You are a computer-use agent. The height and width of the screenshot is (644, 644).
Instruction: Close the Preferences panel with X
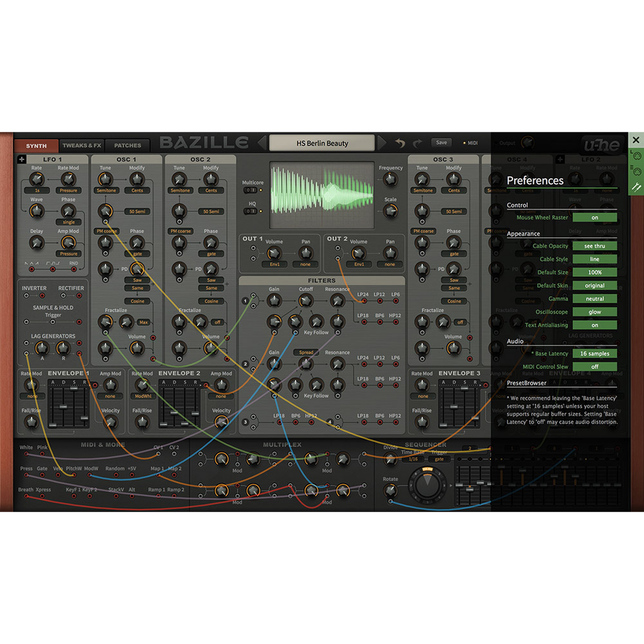click(x=636, y=140)
